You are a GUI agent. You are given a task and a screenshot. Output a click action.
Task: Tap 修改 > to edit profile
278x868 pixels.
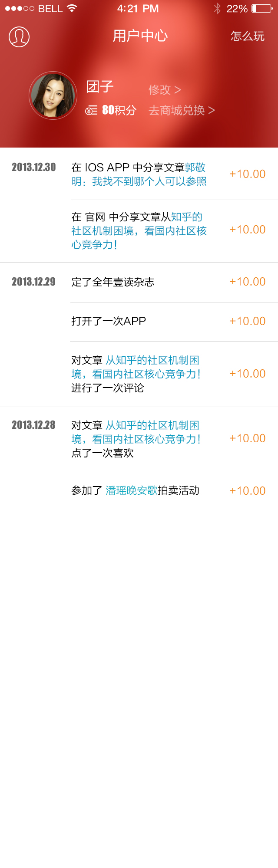tap(165, 89)
